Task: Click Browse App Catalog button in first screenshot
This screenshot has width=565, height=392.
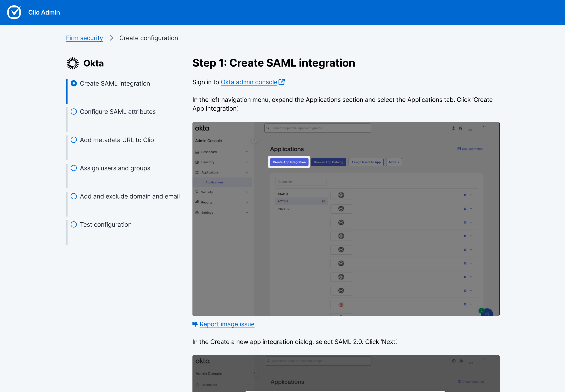Action: click(328, 162)
